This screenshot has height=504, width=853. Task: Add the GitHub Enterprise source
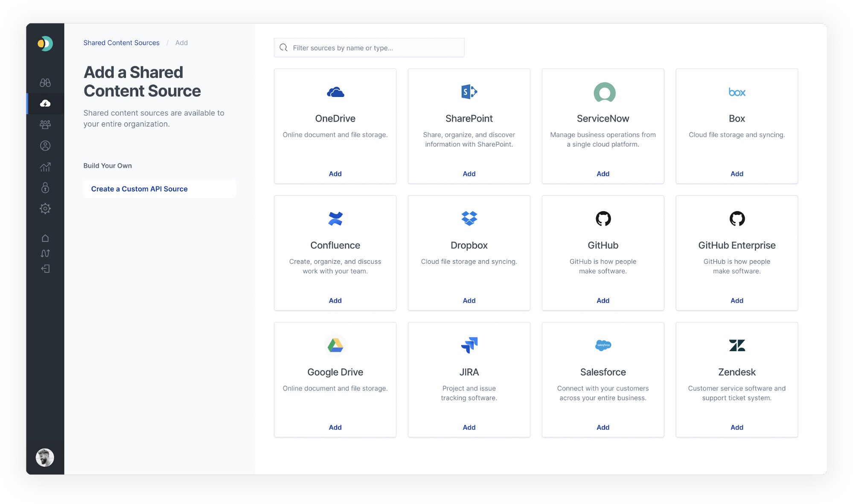click(737, 300)
